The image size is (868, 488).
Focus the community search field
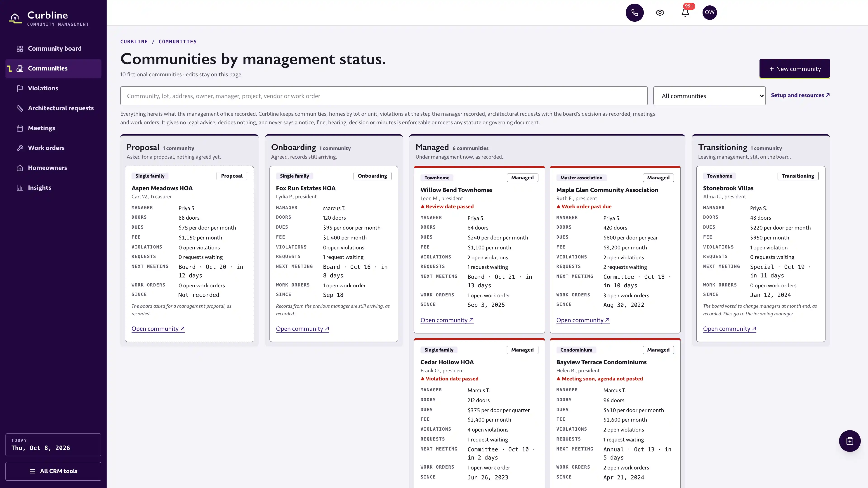[384, 96]
